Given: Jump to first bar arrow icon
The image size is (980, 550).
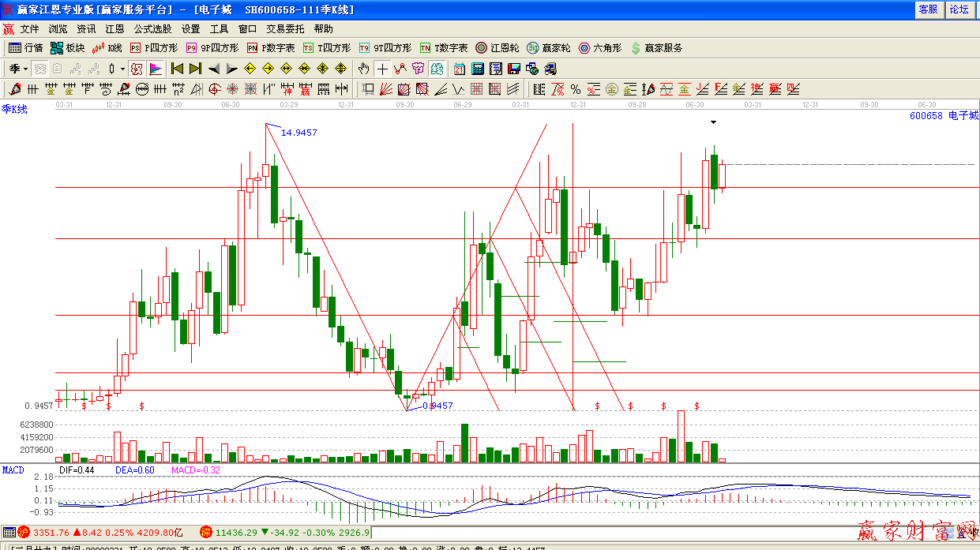Looking at the screenshot, I should 177,69.
